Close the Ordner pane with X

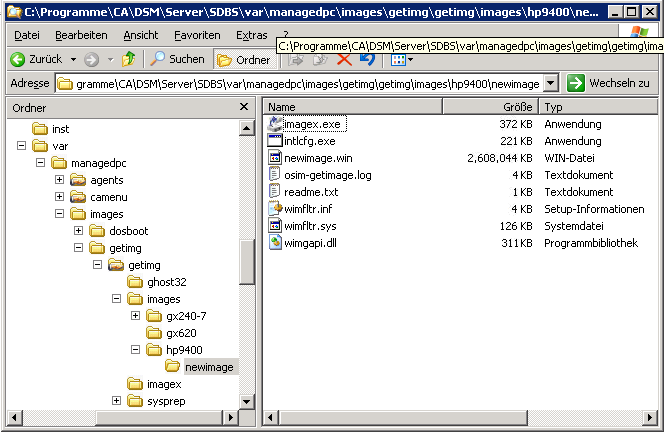pyautogui.click(x=244, y=107)
